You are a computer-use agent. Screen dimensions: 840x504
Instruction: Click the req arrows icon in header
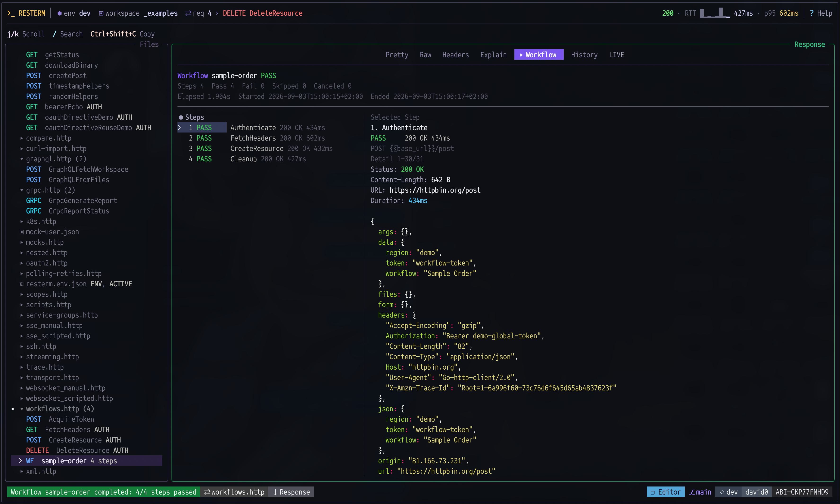(x=188, y=13)
